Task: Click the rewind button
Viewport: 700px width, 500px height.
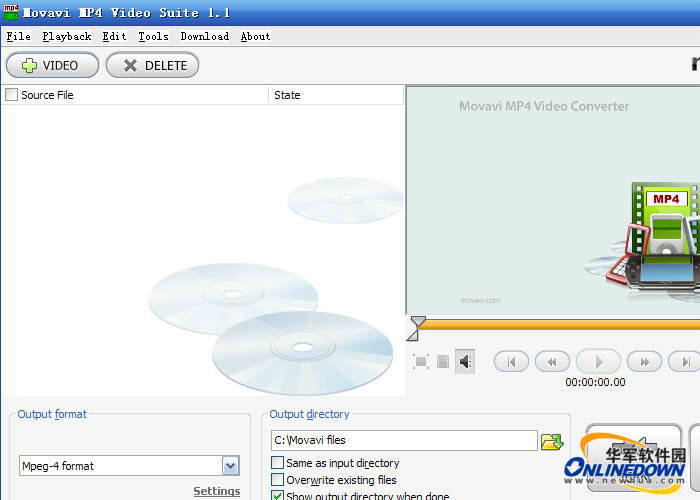Action: [552, 362]
